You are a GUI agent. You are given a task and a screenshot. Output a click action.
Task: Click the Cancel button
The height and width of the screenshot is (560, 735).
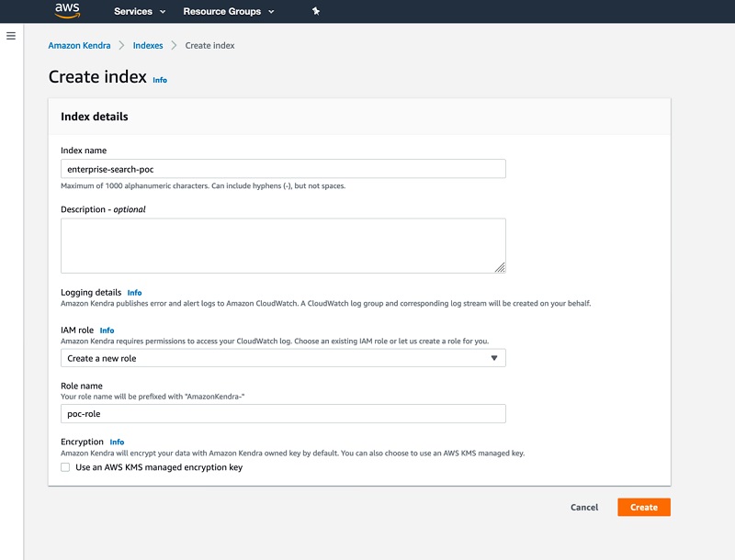click(584, 507)
